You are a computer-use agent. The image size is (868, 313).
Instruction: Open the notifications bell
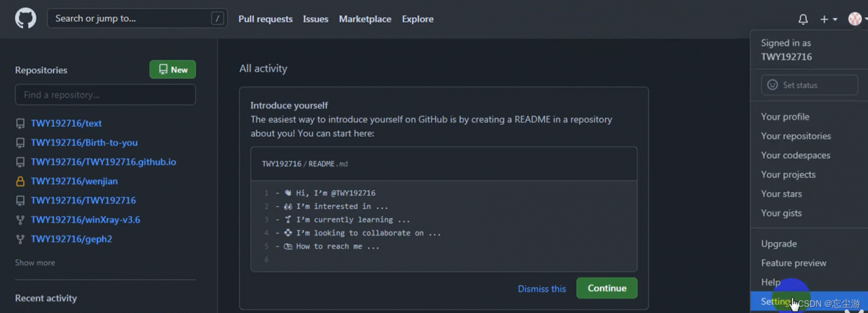(803, 19)
